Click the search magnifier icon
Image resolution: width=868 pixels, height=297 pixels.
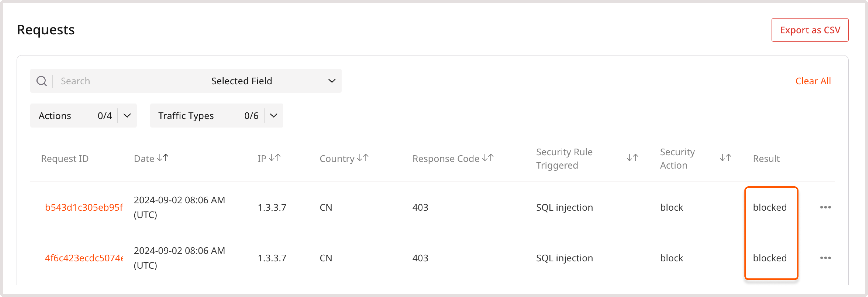tap(42, 81)
